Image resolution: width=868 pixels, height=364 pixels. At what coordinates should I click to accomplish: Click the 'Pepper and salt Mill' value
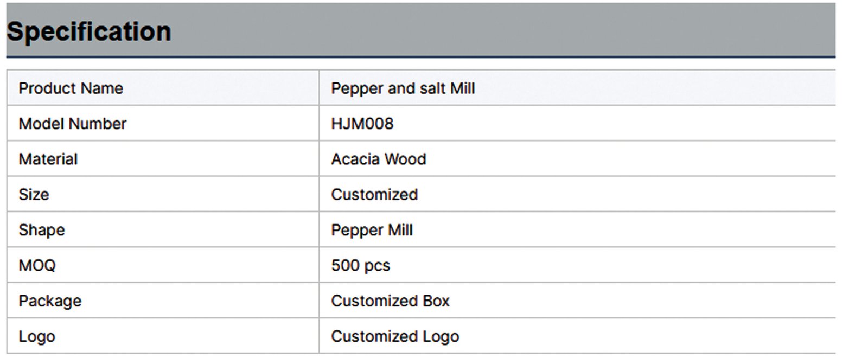[x=403, y=88]
